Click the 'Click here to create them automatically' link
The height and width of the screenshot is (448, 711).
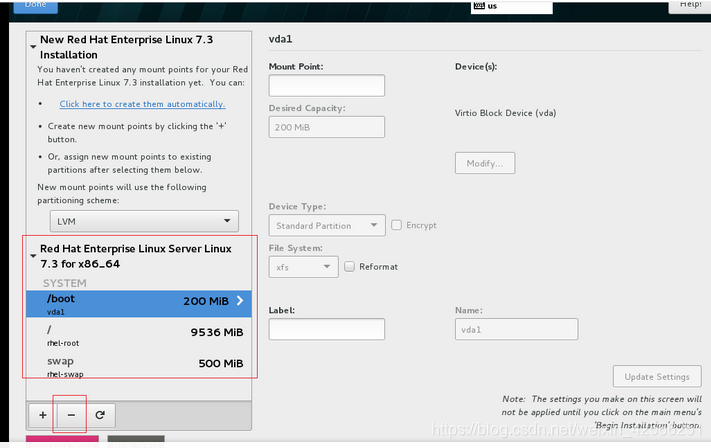(142, 104)
